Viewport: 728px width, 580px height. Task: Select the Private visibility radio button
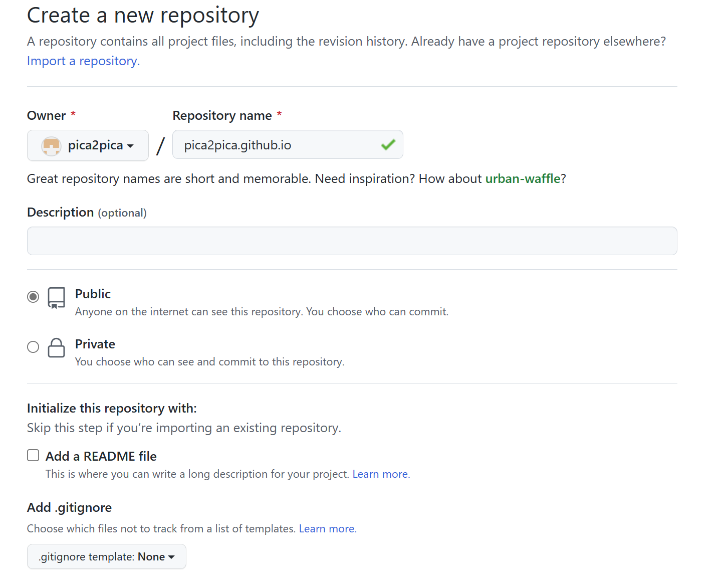point(33,347)
